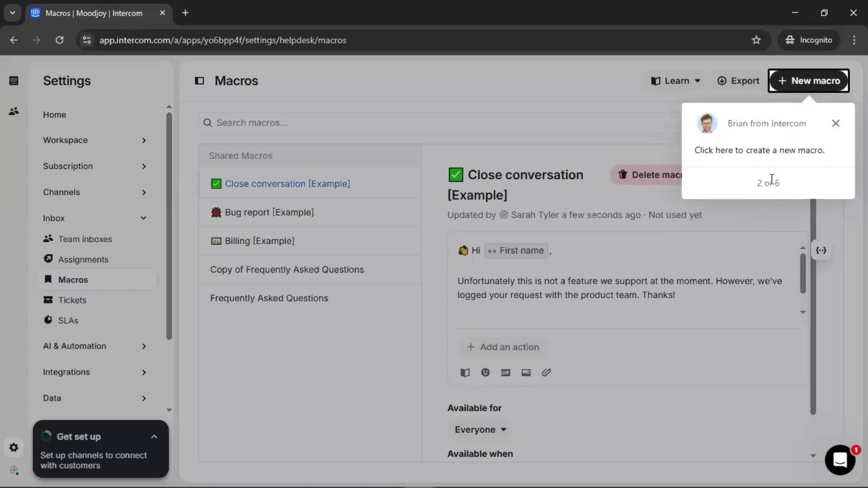Click the Incognito indicator
This screenshot has width=868, height=488.
tap(808, 40)
